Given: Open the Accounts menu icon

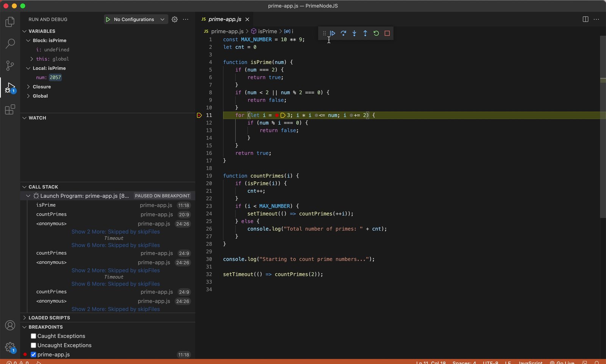Looking at the screenshot, I should [10, 325].
